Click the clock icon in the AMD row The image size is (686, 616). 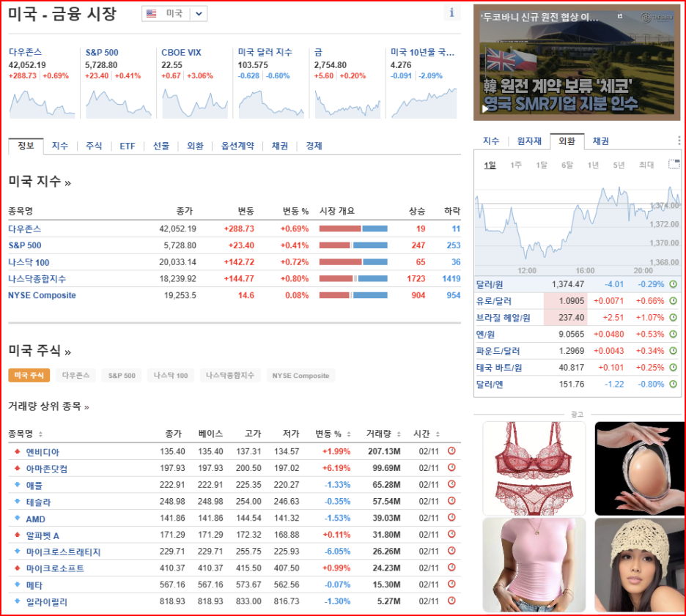pos(452,517)
